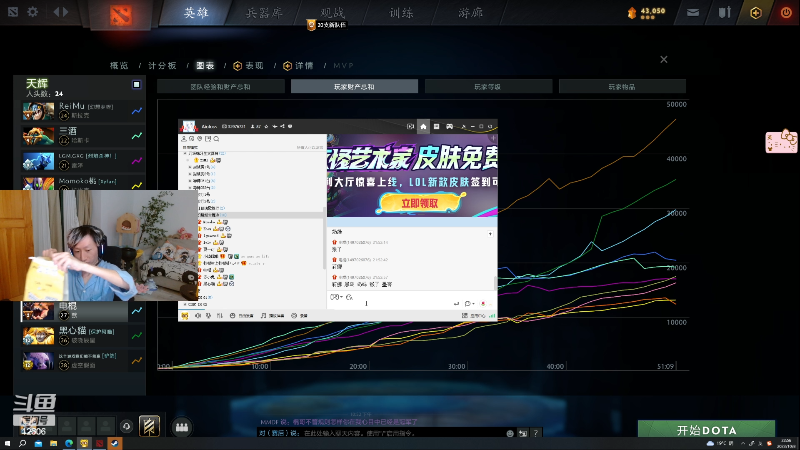This screenshot has height=450, width=800.
Task: Click the chat window's avatar logo
Action: 189,126
